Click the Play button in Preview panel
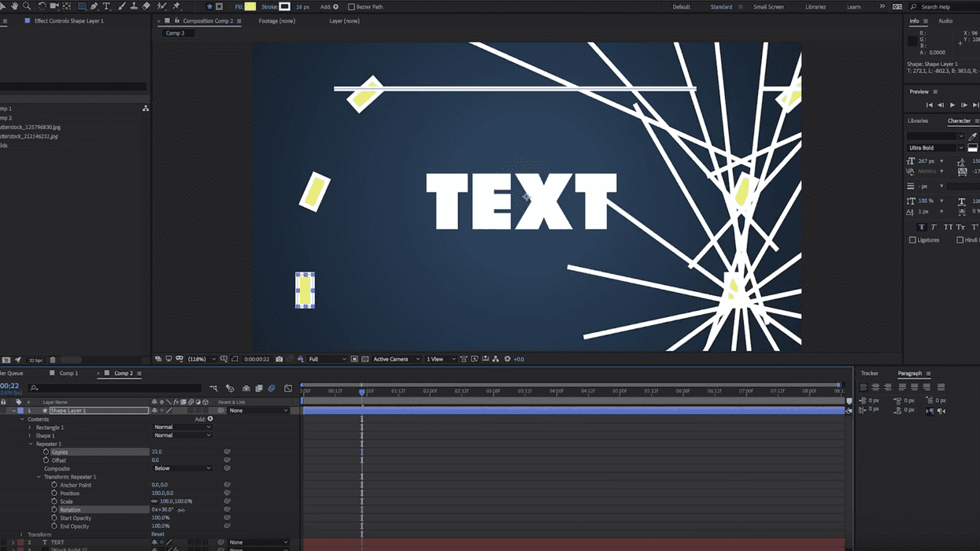The height and width of the screenshot is (551, 980). [952, 105]
